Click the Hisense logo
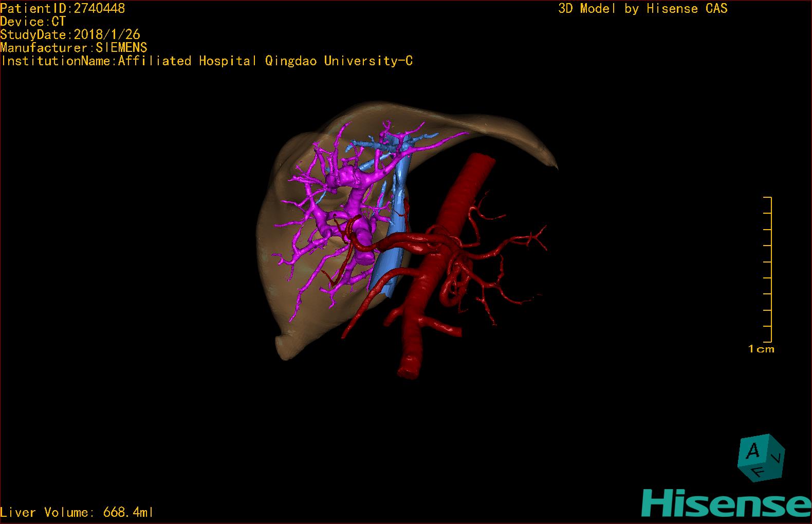 (x=727, y=503)
